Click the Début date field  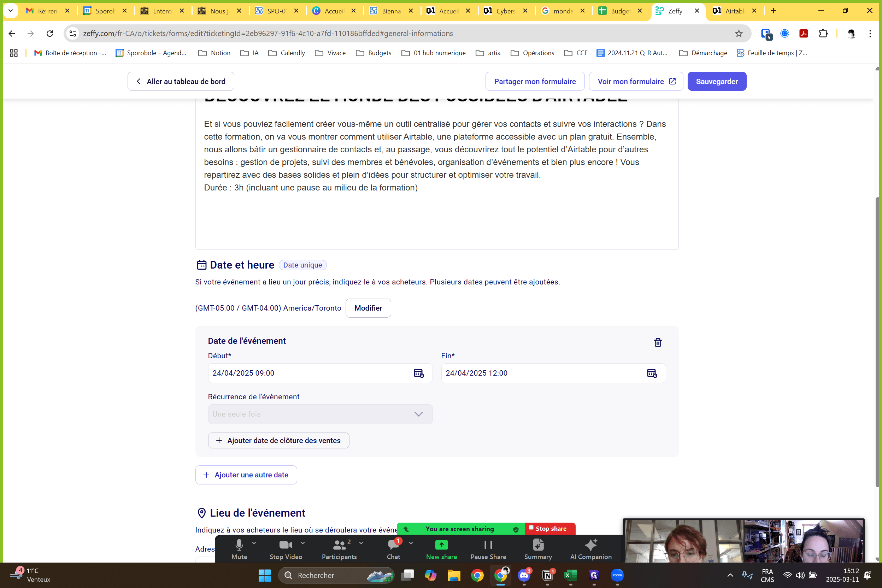click(x=320, y=373)
